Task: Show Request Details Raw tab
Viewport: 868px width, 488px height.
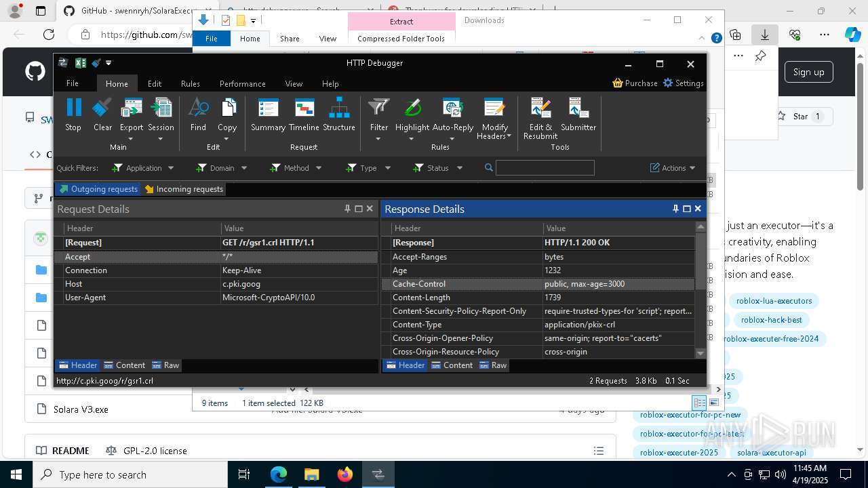Action: 165,365
